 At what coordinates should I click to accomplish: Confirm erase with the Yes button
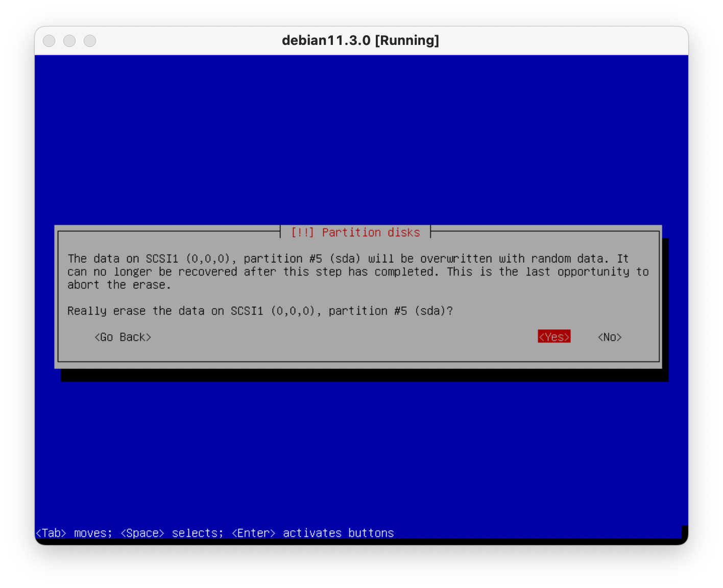tap(554, 337)
